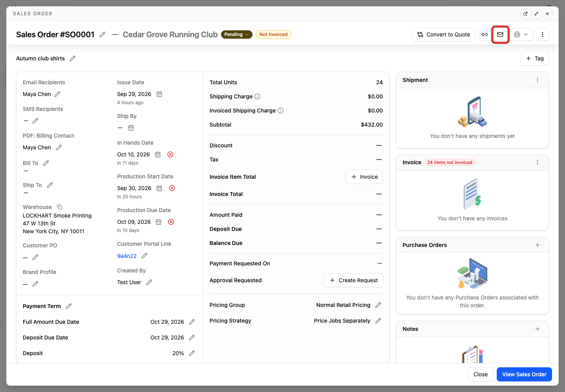Open the Shipment panel options menu
The image size is (565, 392).
pos(538,80)
